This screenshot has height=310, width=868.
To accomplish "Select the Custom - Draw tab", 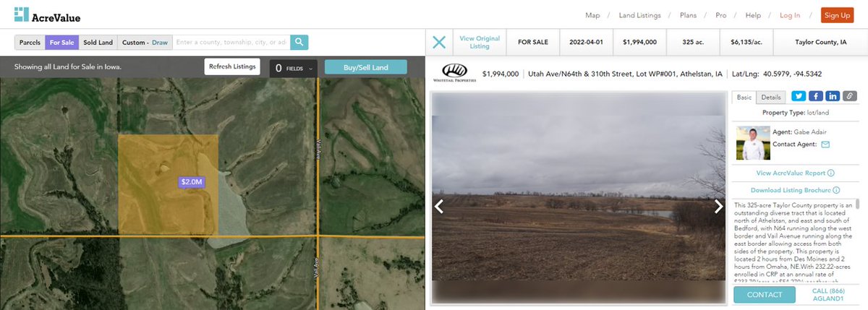I will [x=145, y=43].
